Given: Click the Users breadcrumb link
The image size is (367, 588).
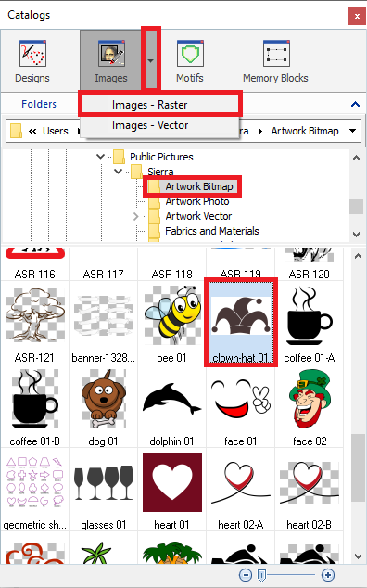Looking at the screenshot, I should (55, 131).
